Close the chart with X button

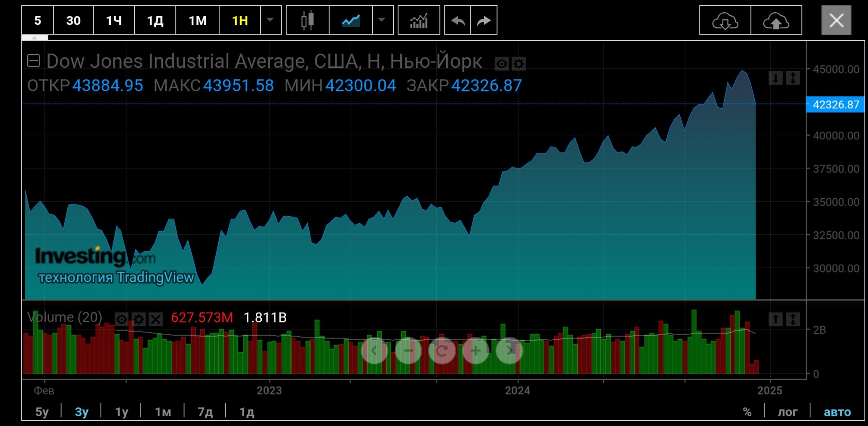tap(836, 20)
